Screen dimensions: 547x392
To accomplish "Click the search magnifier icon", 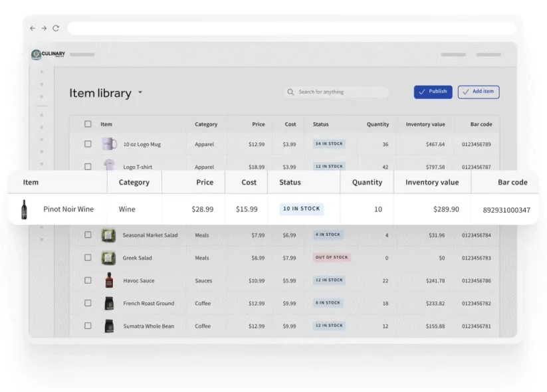I will (290, 92).
